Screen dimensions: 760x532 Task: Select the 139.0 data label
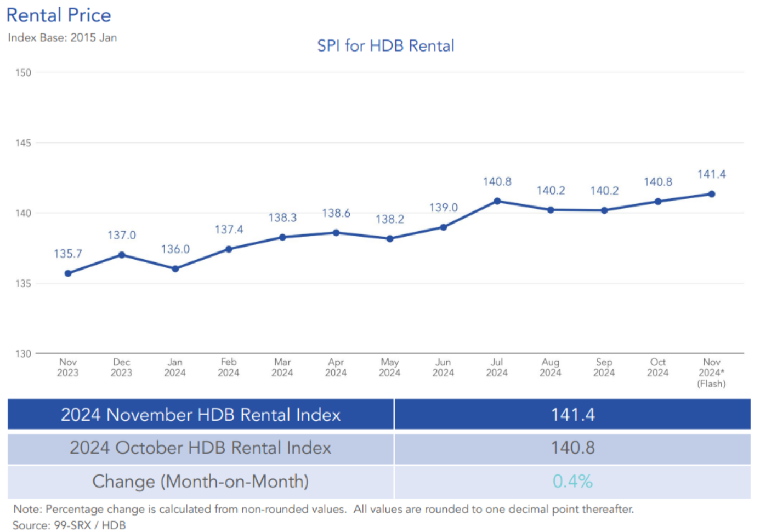(443, 208)
